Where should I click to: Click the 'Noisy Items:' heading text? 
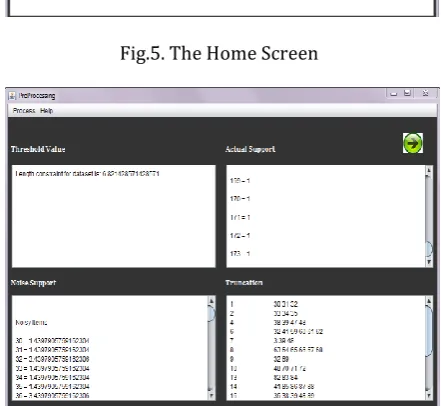(31, 323)
